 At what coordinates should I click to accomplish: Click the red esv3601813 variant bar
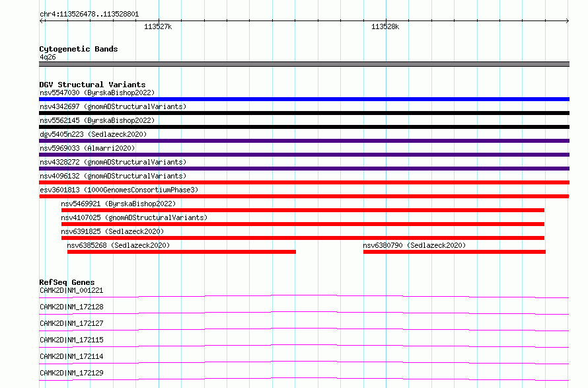click(304, 196)
